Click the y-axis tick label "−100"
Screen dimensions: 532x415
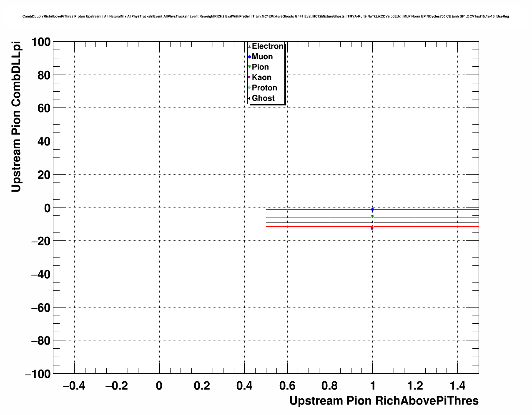pyautogui.click(x=38, y=374)
